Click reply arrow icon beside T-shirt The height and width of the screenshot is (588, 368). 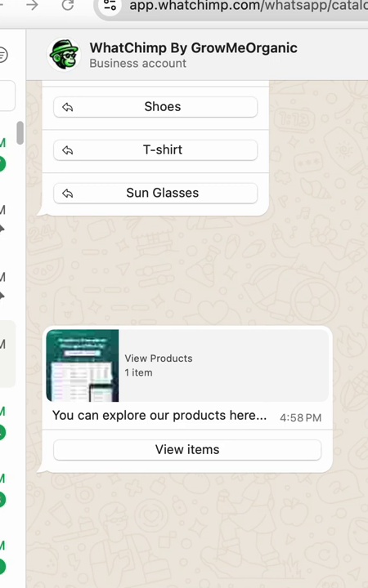click(68, 150)
